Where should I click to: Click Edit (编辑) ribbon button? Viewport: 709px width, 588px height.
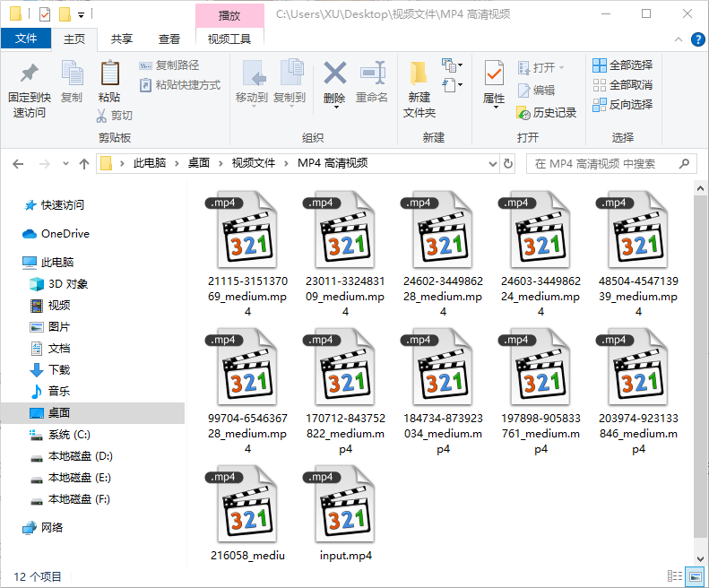coord(536,91)
